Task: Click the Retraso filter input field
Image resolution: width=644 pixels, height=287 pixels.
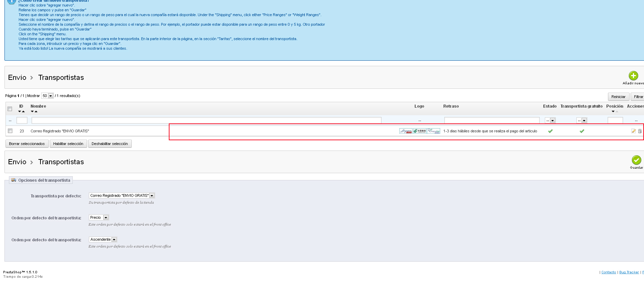Action: pyautogui.click(x=492, y=120)
